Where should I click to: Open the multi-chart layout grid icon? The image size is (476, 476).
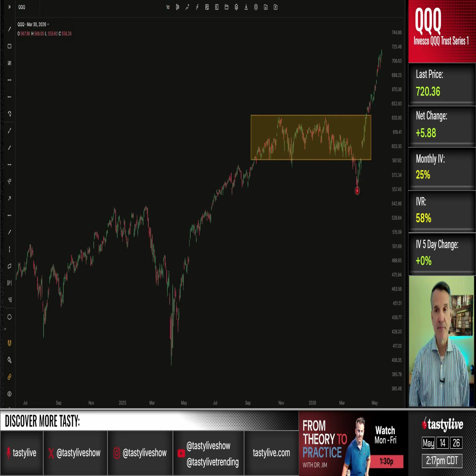click(217, 7)
